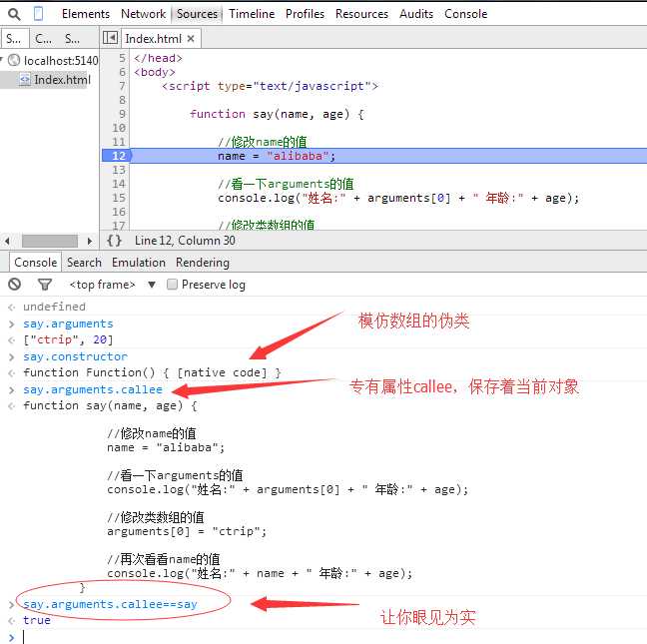Click line number 15 in gutter
This screenshot has width=647, height=644.
(119, 198)
